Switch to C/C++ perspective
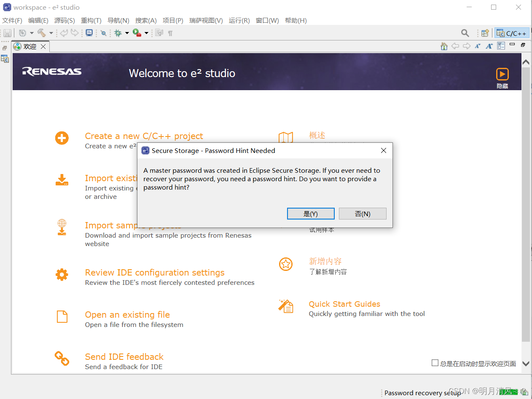Image resolution: width=532 pixels, height=399 pixels. coord(512,33)
